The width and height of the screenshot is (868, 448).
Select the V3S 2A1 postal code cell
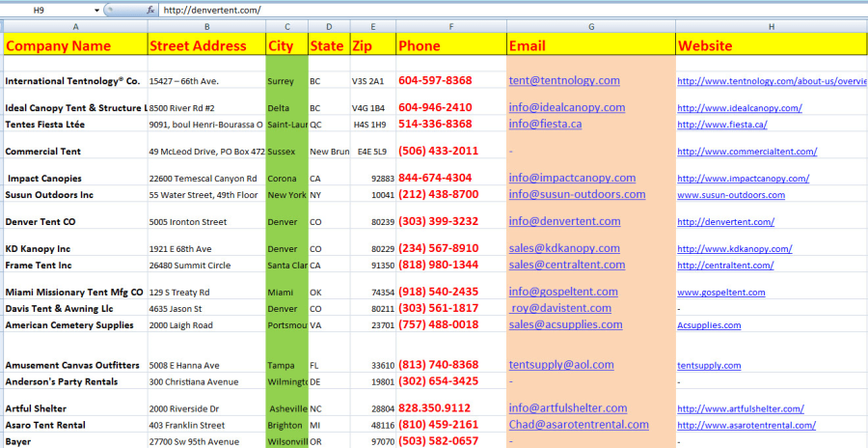click(373, 81)
